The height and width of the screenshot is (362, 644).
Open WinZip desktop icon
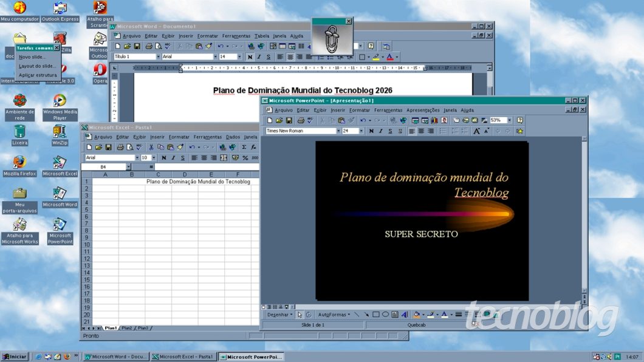(x=60, y=135)
